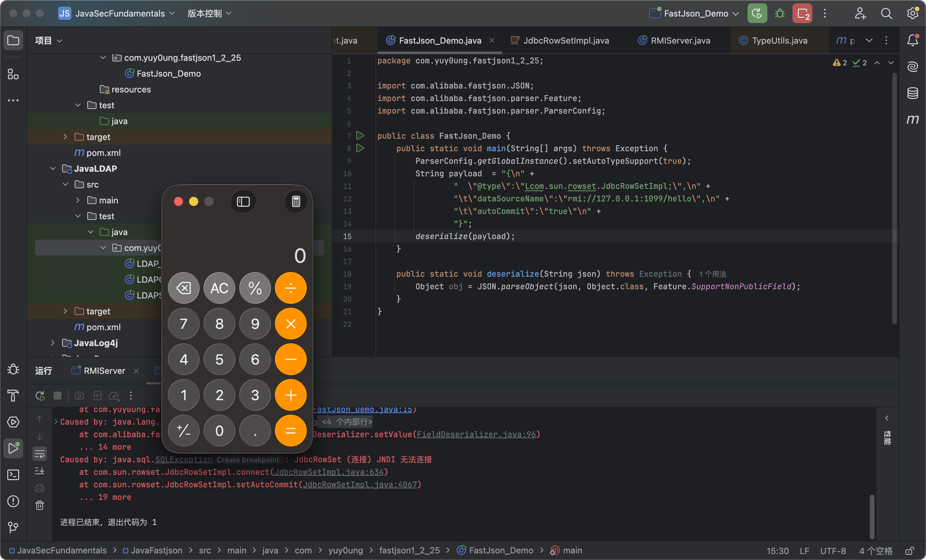This screenshot has height=560, width=926.
Task: Toggle read-only lock in the status bar
Action: pyautogui.click(x=909, y=551)
